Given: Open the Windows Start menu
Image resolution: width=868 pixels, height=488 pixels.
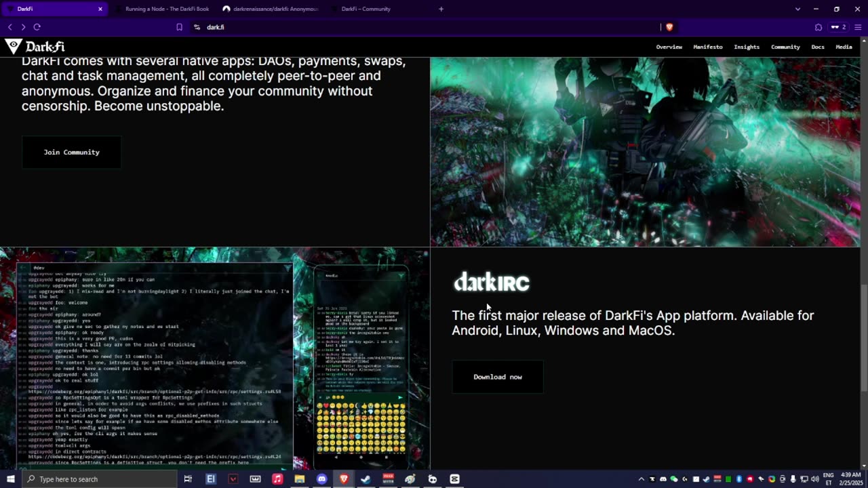Looking at the screenshot, I should click(10, 479).
